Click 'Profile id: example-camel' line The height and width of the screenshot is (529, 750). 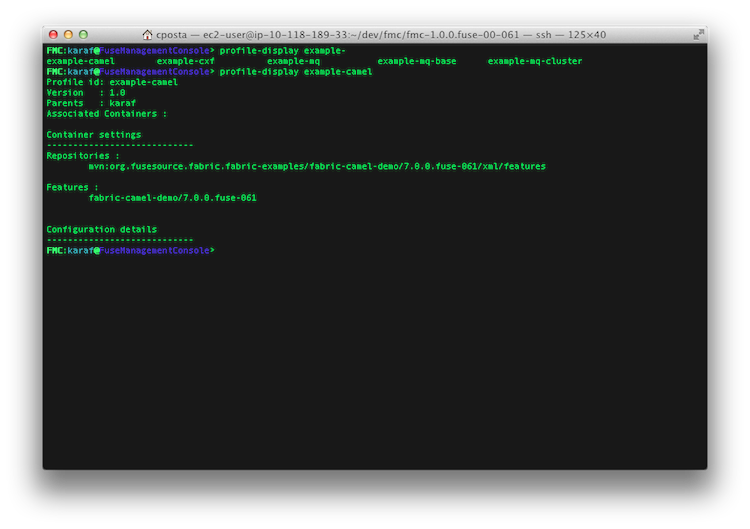(x=112, y=82)
